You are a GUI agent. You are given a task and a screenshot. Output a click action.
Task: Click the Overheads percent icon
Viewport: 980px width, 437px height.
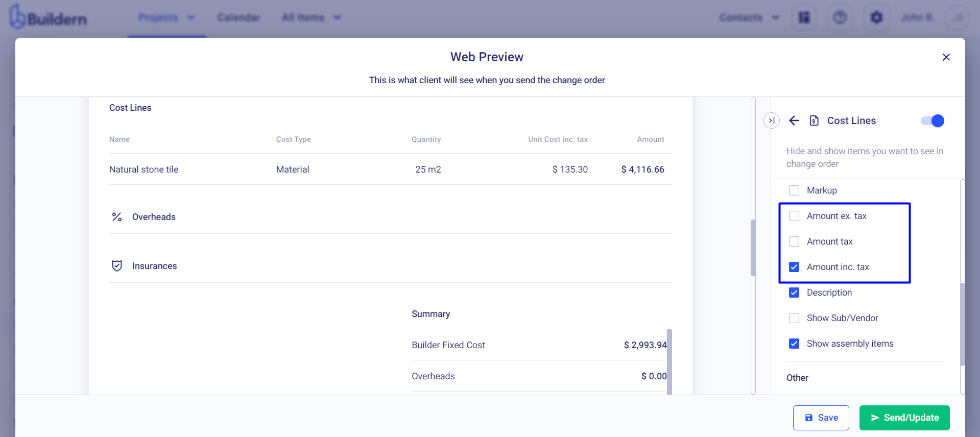point(117,217)
